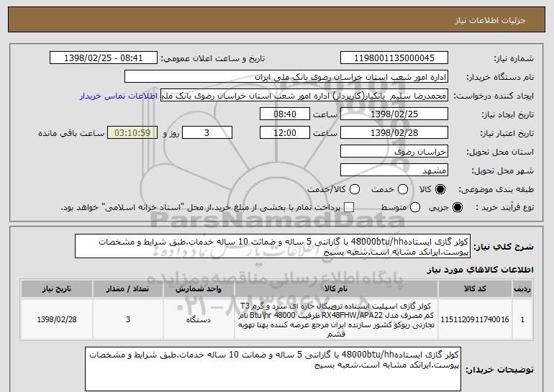The width and height of the screenshot is (554, 392).
Task: Click the validity date field 1398/02/28
Action: pyautogui.click(x=394, y=133)
